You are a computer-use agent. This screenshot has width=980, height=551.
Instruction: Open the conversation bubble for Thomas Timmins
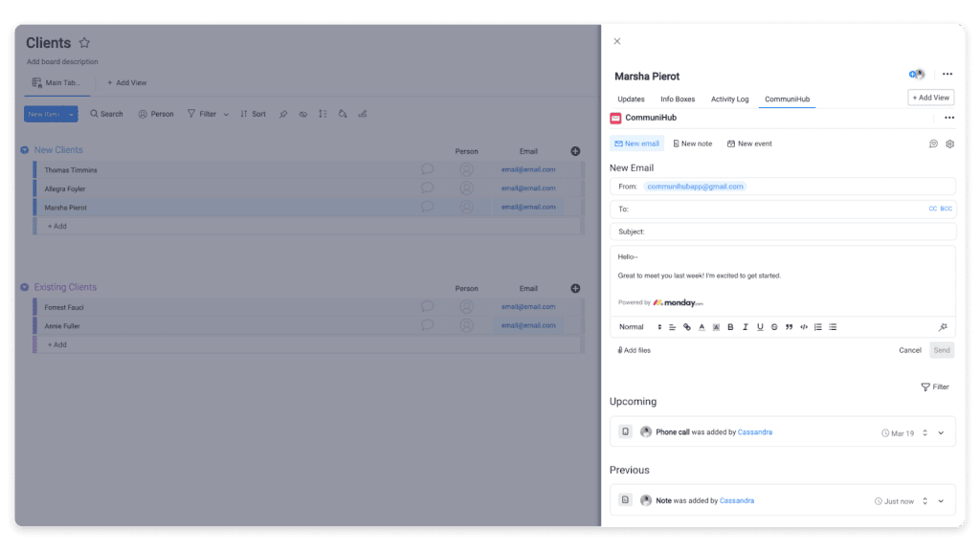(428, 169)
